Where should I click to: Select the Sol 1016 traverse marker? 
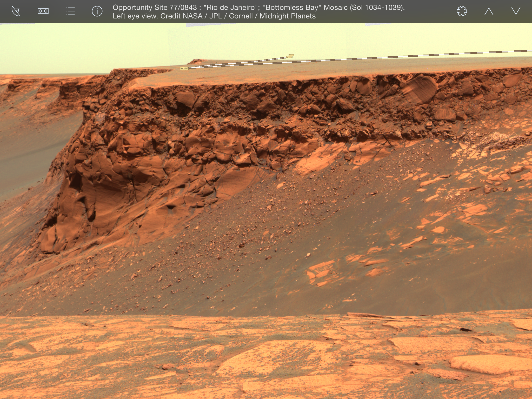tap(184, 68)
